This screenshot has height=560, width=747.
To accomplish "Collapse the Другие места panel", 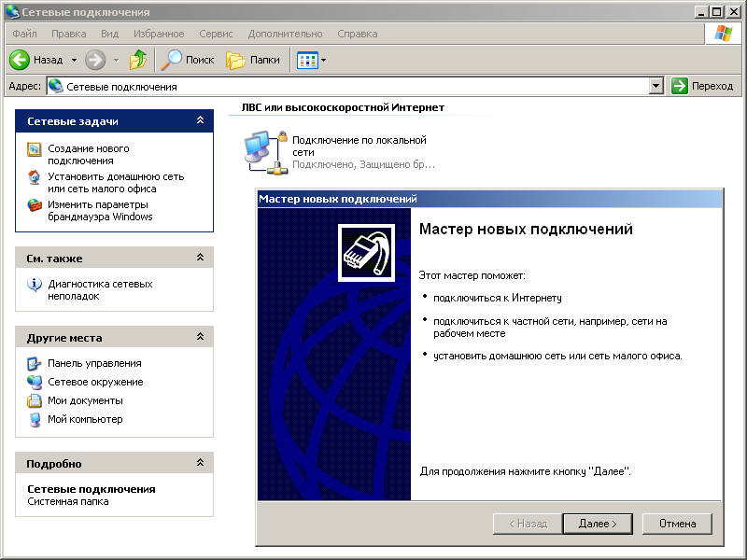I will pos(199,337).
